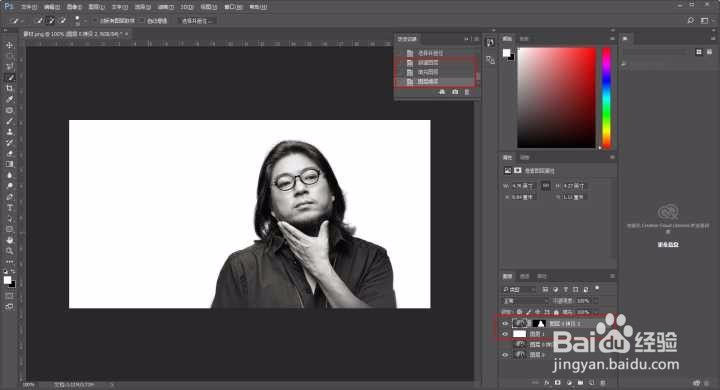
Task: Add a layer style with fx icon
Action: 546,382
